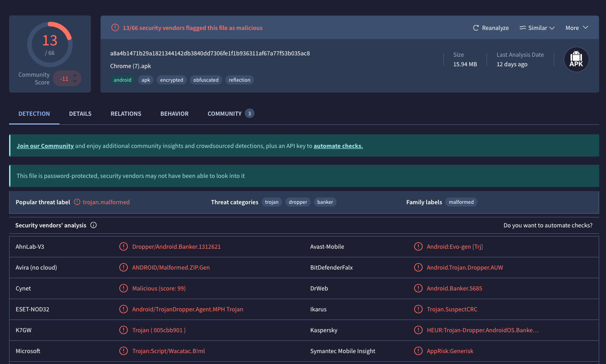Expand the More options dropdown

point(576,28)
